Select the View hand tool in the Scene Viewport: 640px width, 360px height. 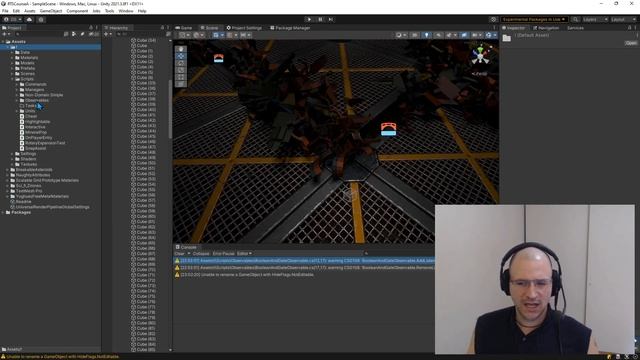click(181, 49)
